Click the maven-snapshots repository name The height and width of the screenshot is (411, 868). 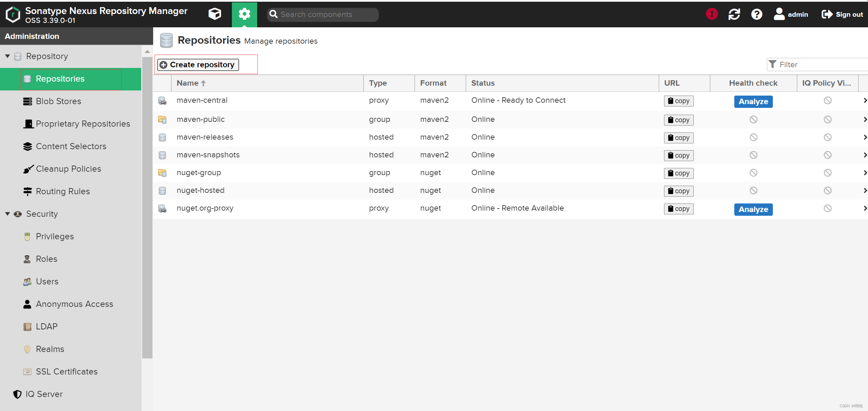[x=208, y=155]
